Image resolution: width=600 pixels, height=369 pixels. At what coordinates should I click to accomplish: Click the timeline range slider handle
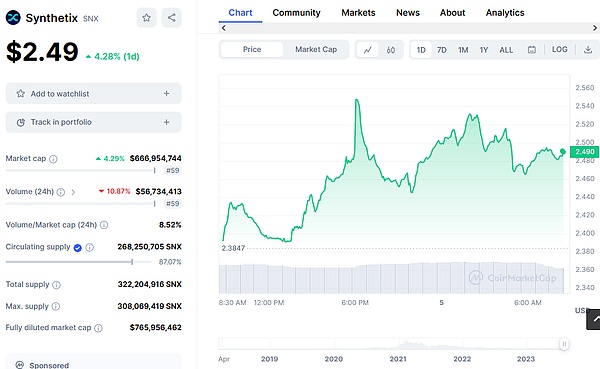coord(564,344)
